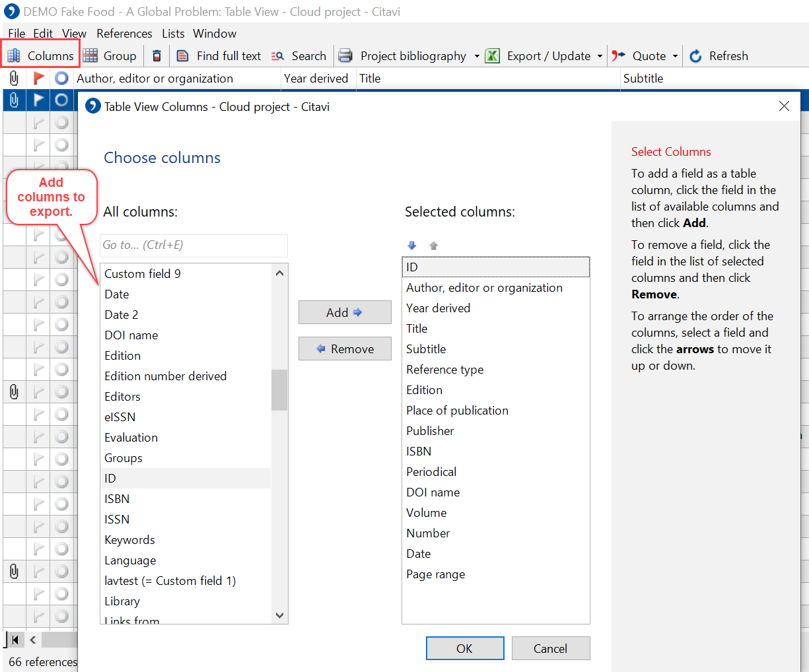Image resolution: width=809 pixels, height=672 pixels.
Task: Click Find full text in toolbar
Action: pyautogui.click(x=219, y=56)
